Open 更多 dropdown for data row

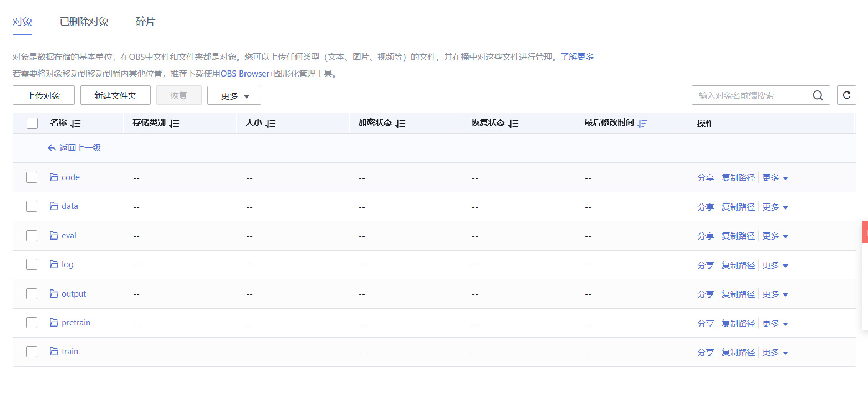775,207
